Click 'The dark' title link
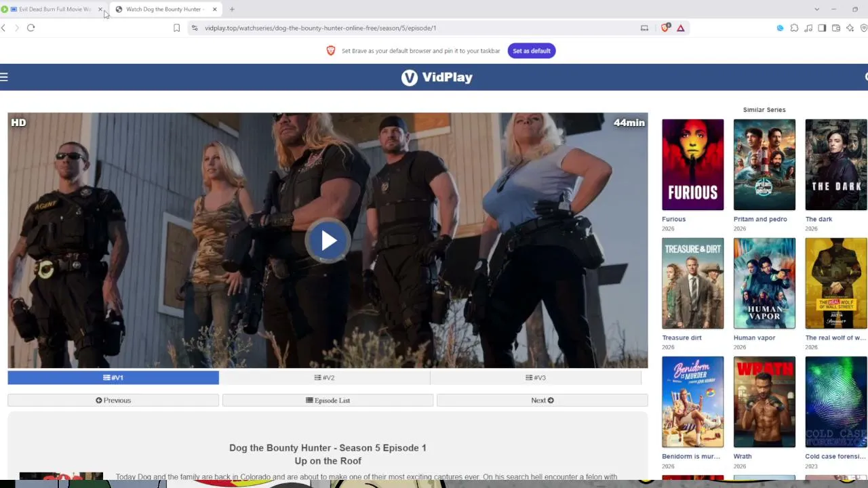This screenshot has width=868, height=488. pyautogui.click(x=818, y=219)
